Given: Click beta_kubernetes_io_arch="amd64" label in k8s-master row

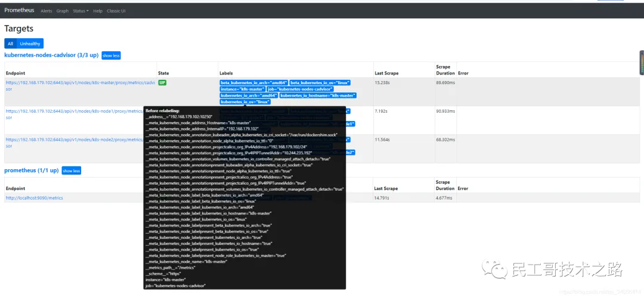Looking at the screenshot, I should pos(254,82).
